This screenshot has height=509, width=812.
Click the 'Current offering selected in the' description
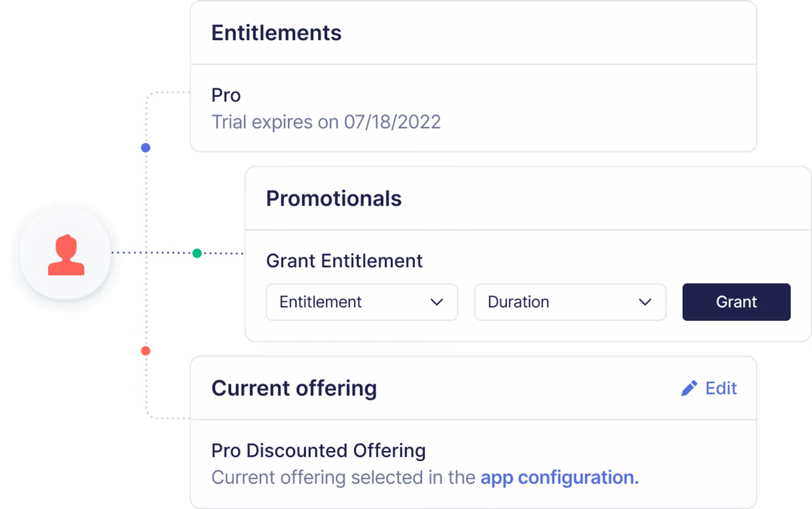click(x=343, y=478)
